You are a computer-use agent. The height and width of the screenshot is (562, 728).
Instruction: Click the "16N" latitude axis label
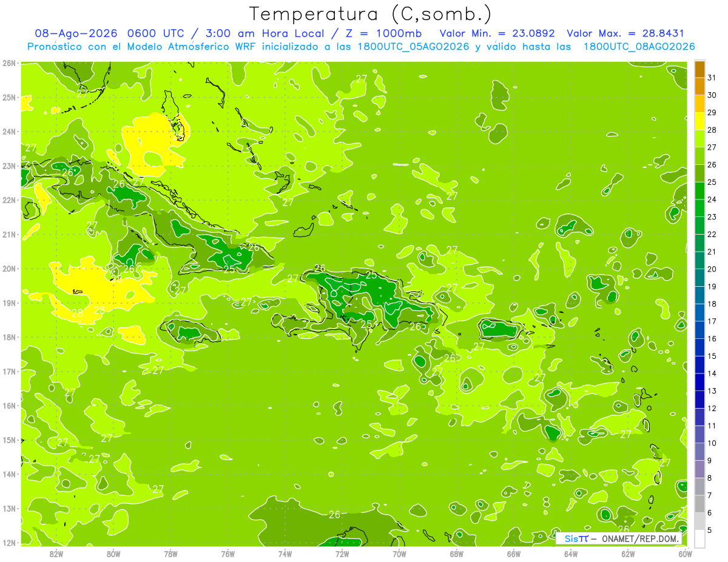point(8,406)
